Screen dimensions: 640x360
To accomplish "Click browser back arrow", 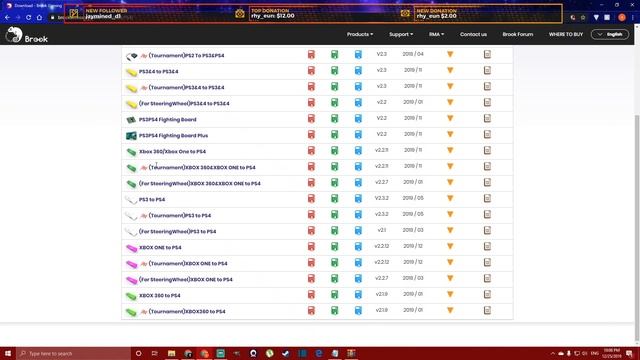I will [7, 17].
